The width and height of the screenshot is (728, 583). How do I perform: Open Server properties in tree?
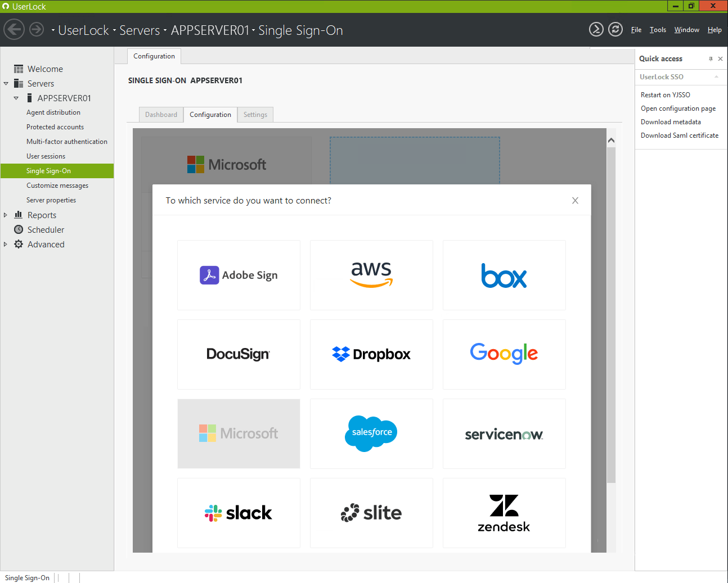pyautogui.click(x=51, y=200)
